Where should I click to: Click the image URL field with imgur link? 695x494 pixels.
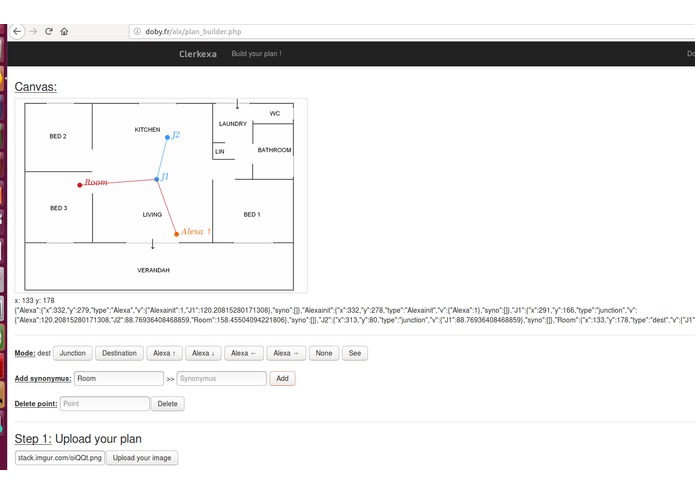point(60,458)
